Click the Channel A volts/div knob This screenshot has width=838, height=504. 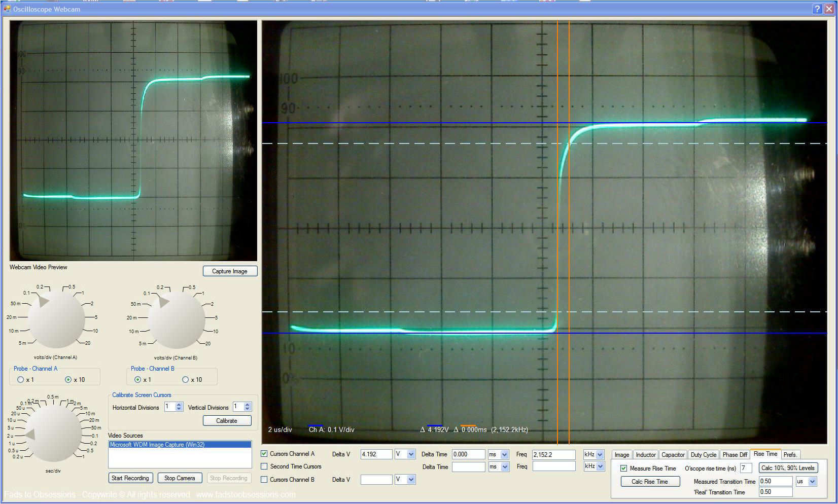point(56,319)
